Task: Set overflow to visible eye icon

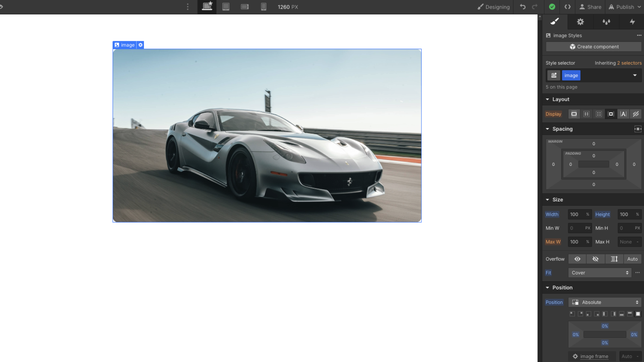Action: pyautogui.click(x=577, y=259)
